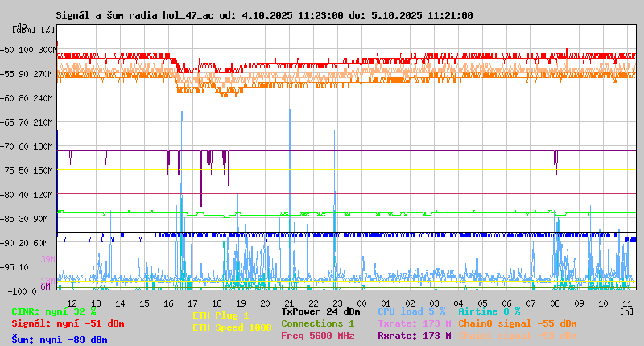
Task: Click the hour '12' x-axis label
Action: click(x=72, y=303)
